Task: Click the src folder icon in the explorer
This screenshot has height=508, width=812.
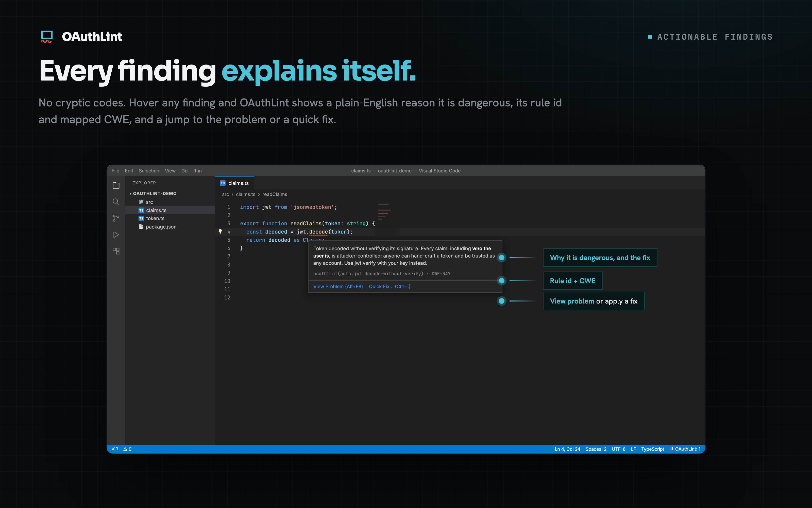Action: point(141,202)
